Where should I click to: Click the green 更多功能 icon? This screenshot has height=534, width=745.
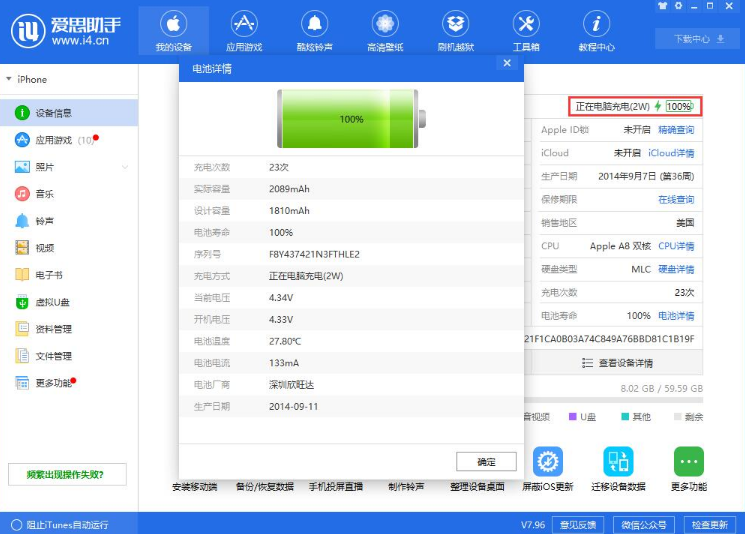click(688, 461)
